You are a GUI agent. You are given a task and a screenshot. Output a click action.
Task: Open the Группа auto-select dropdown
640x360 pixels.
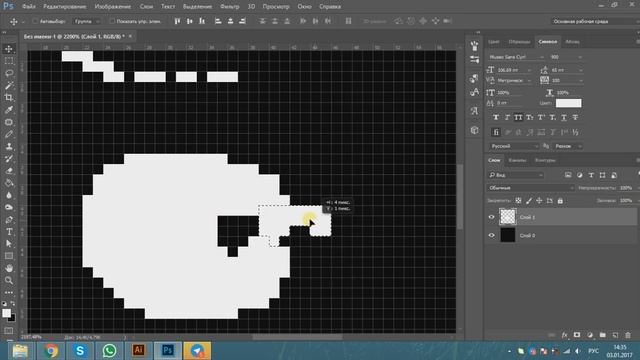tap(87, 21)
